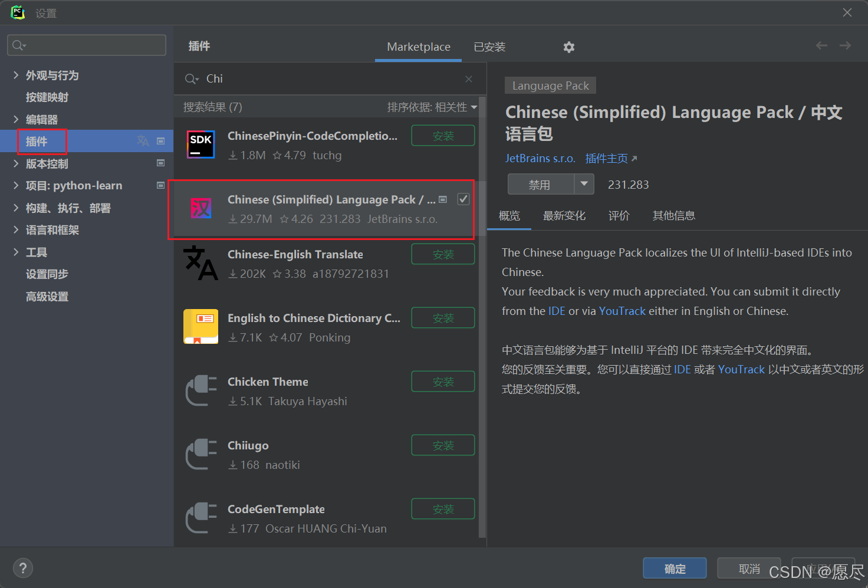The height and width of the screenshot is (588, 868).
Task: Select the 设置同步 settings item
Action: pos(47,274)
